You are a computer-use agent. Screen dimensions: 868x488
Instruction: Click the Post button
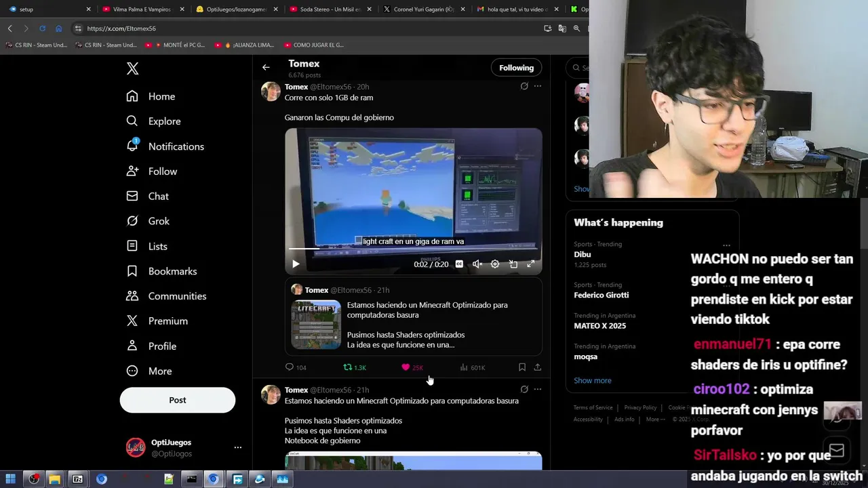point(178,400)
